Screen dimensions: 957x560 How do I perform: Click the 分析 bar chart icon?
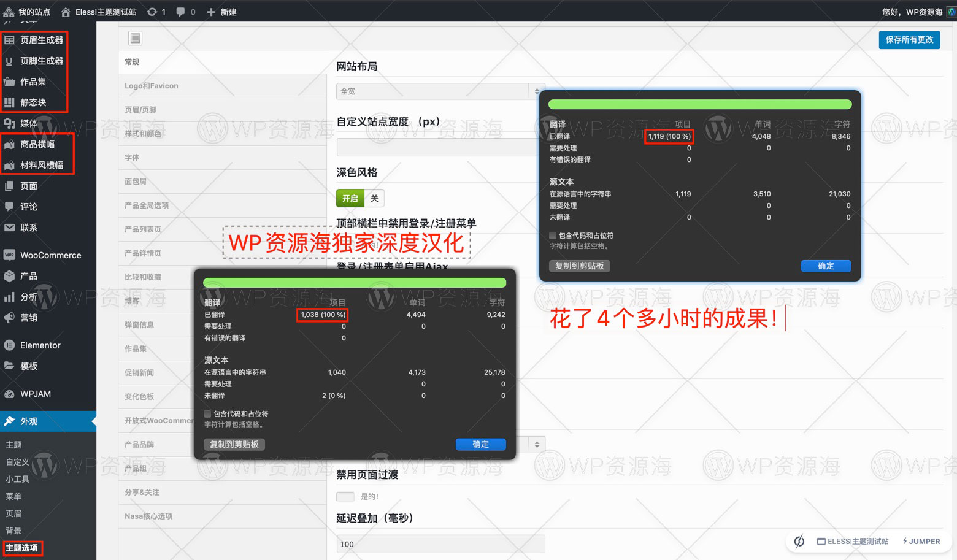coord(9,297)
